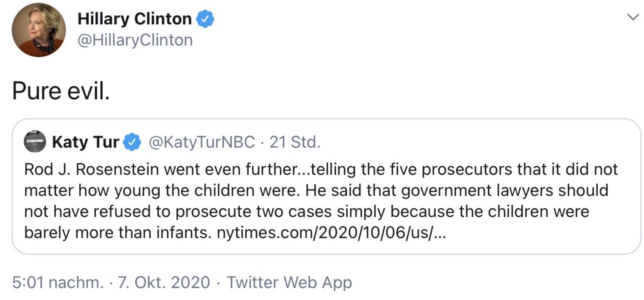
Task: Open the nytimes.com article link
Action: coord(331,233)
